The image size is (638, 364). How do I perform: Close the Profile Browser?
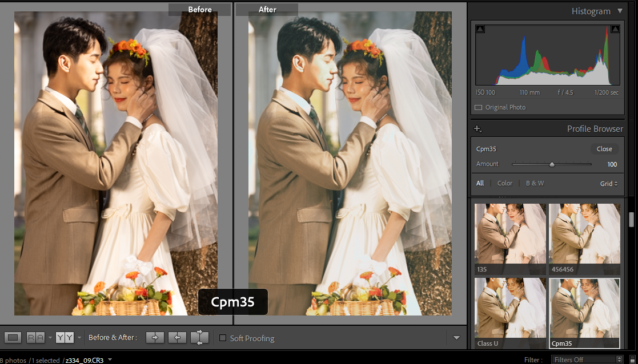click(604, 149)
